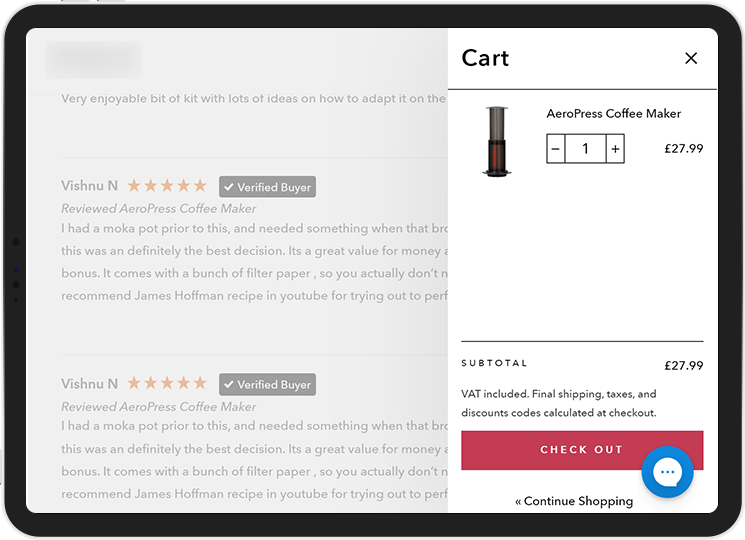The height and width of the screenshot is (540, 745).
Task: Click the CHECK OUT button
Action: [x=582, y=450]
